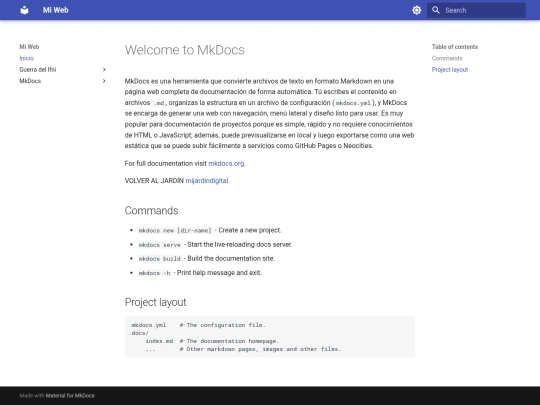The height and width of the screenshot is (405, 540).
Task: Click the Mi Web sidebar label
Action: pyautogui.click(x=29, y=47)
